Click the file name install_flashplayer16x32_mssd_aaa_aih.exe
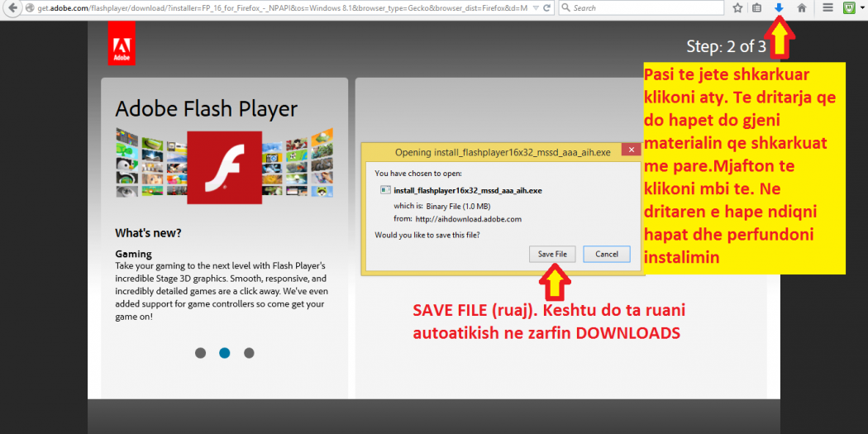Viewport: 868px width, 434px height. [x=468, y=190]
